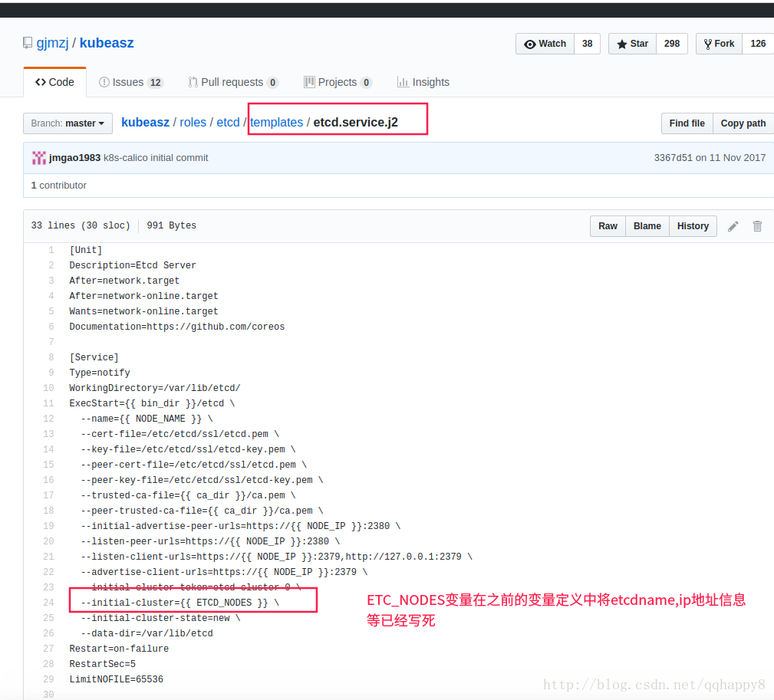Click the Type=notify code line

pos(100,373)
